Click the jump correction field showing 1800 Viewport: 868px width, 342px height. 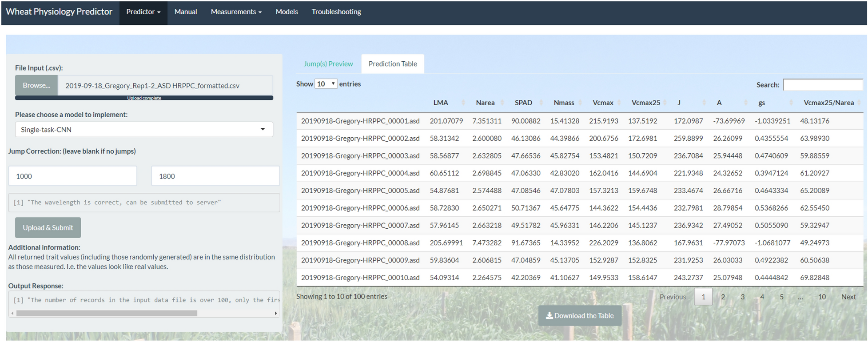(x=215, y=176)
